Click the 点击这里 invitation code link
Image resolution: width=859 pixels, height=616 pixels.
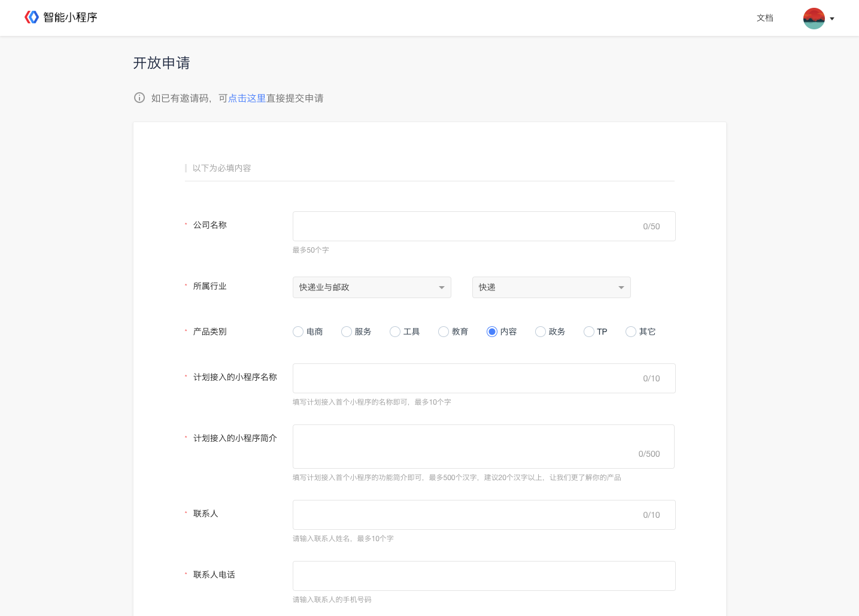[247, 98]
